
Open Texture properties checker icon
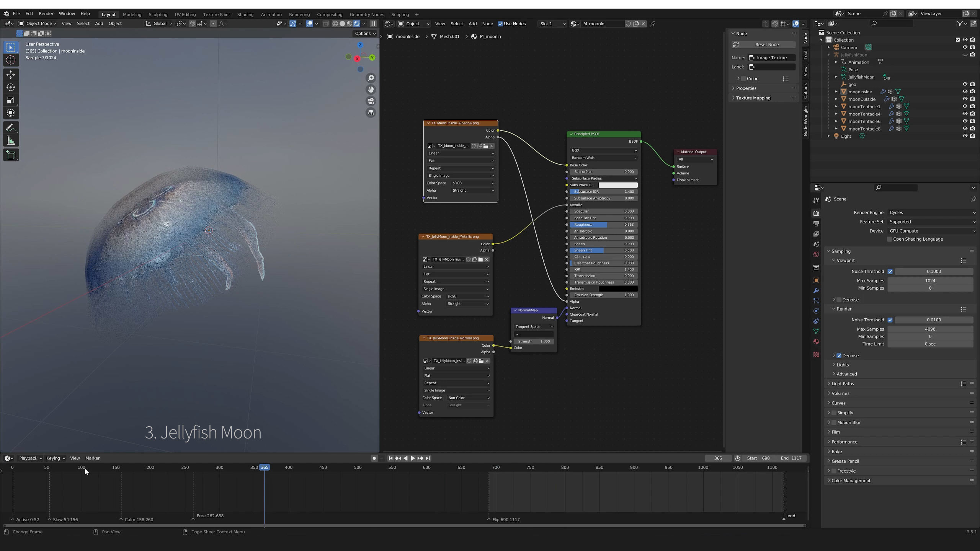tap(816, 355)
